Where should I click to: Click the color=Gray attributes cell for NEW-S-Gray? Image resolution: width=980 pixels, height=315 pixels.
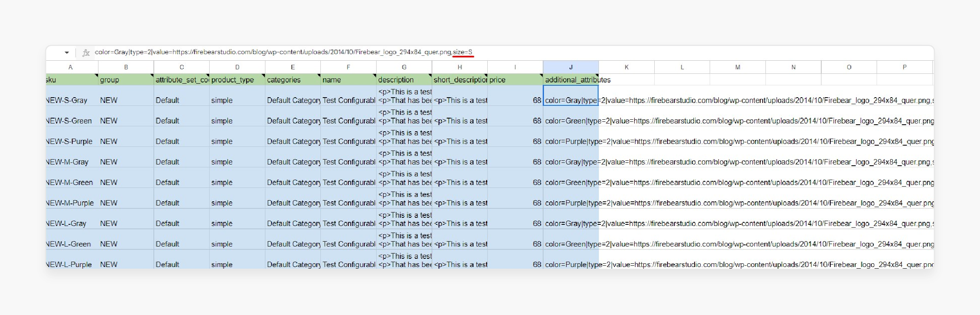571,96
